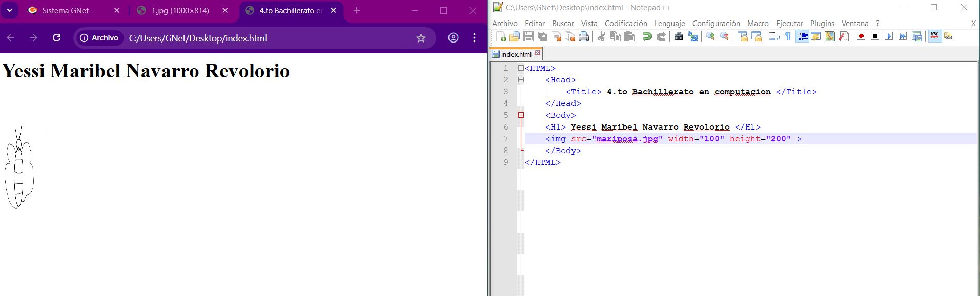The image size is (980, 296).
Task: Reload the page in the browser
Action: point(57,38)
